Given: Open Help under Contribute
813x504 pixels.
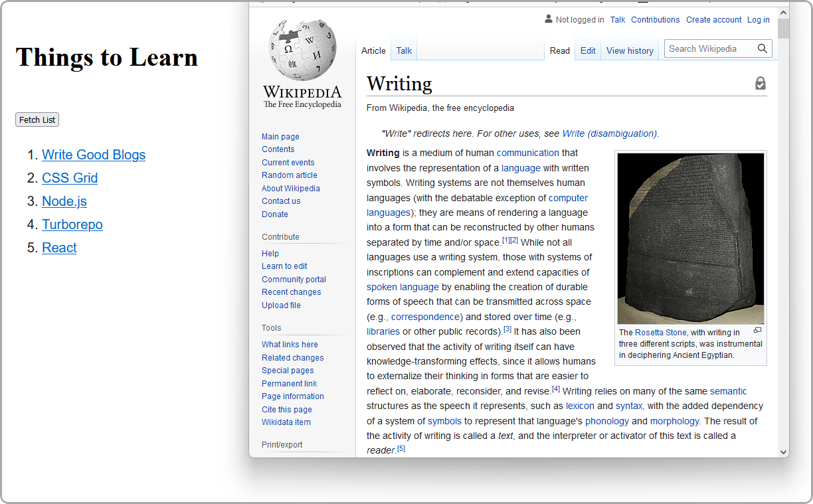Looking at the screenshot, I should pos(270,254).
